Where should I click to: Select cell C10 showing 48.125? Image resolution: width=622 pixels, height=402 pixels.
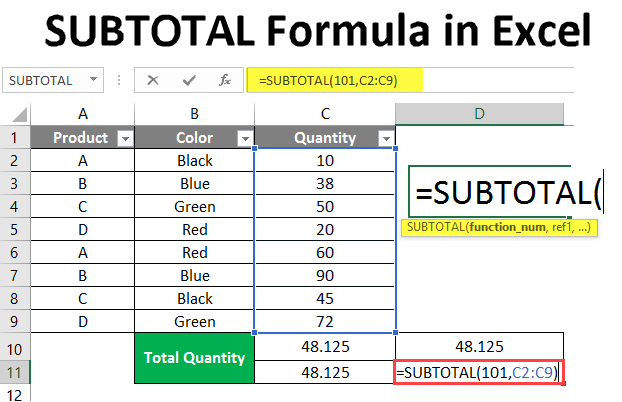point(325,347)
